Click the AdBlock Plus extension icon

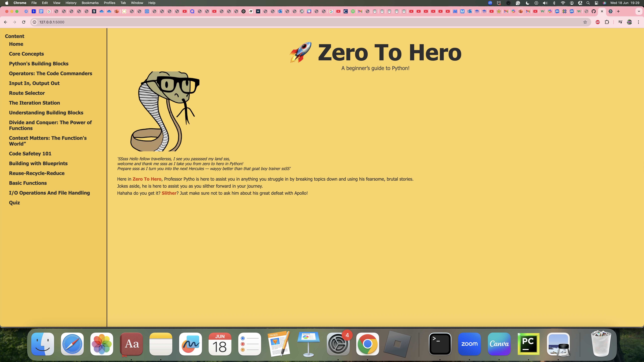[598, 22]
